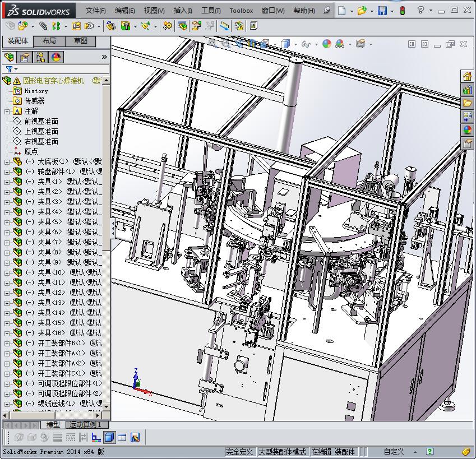Image resolution: width=476 pixels, height=459 pixels.
Task: Open the 工具(T) menu
Action: click(211, 11)
